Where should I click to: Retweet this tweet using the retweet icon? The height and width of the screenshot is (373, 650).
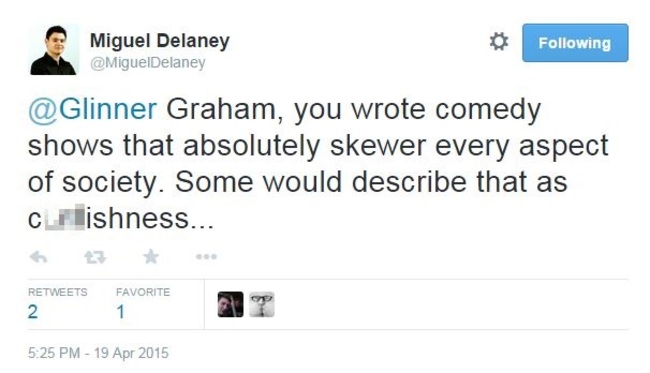[x=95, y=257]
